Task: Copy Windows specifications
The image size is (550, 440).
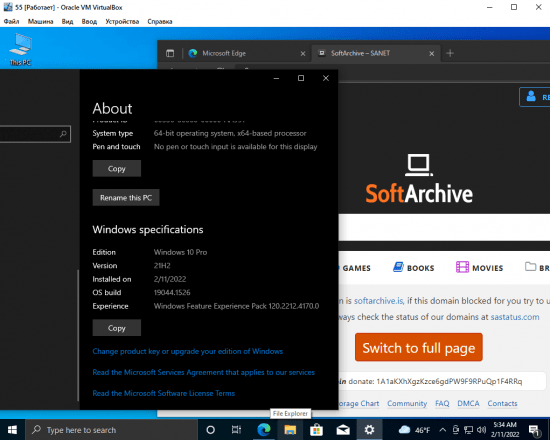Action: click(x=116, y=328)
